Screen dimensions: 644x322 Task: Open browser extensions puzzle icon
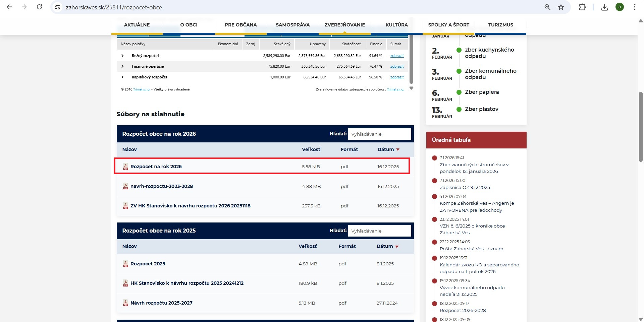(x=582, y=7)
